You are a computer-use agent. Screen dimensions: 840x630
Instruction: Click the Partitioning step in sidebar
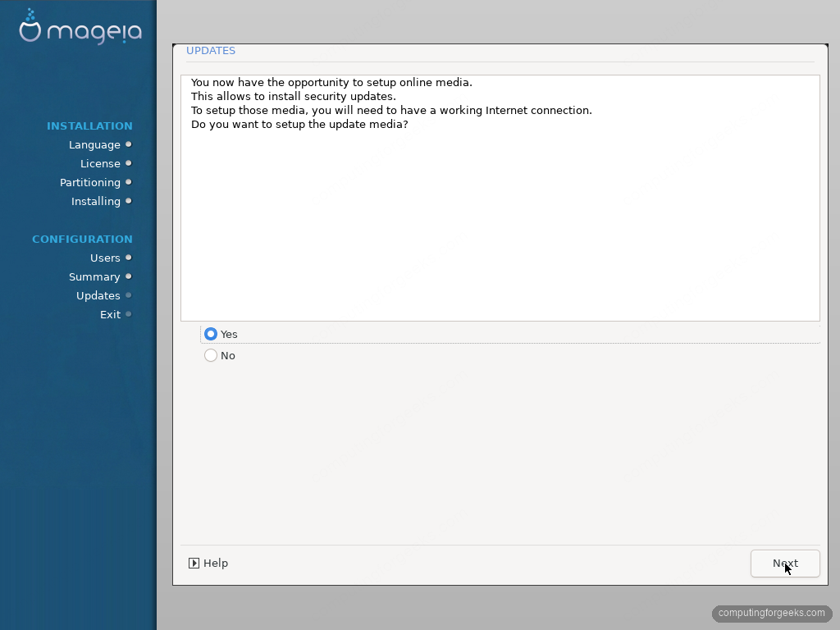click(x=90, y=183)
